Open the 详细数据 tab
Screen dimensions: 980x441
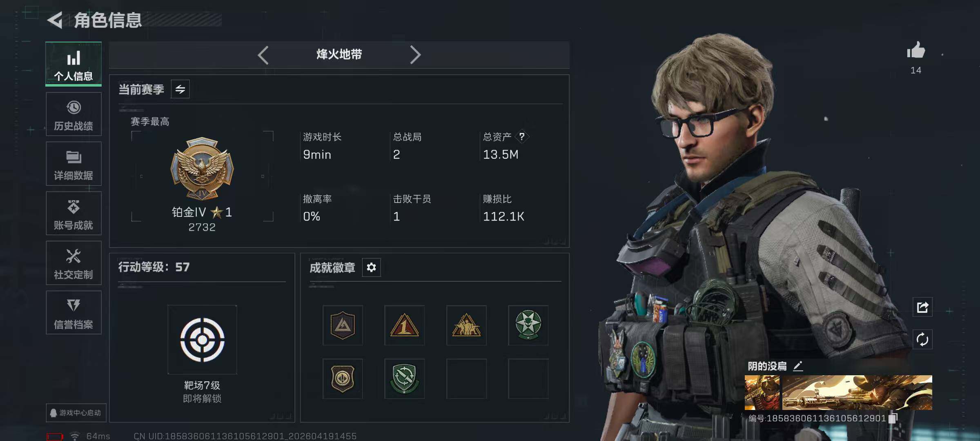tap(73, 164)
